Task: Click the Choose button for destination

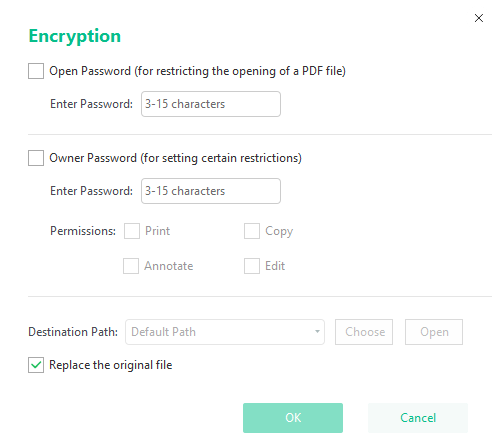Action: [364, 332]
